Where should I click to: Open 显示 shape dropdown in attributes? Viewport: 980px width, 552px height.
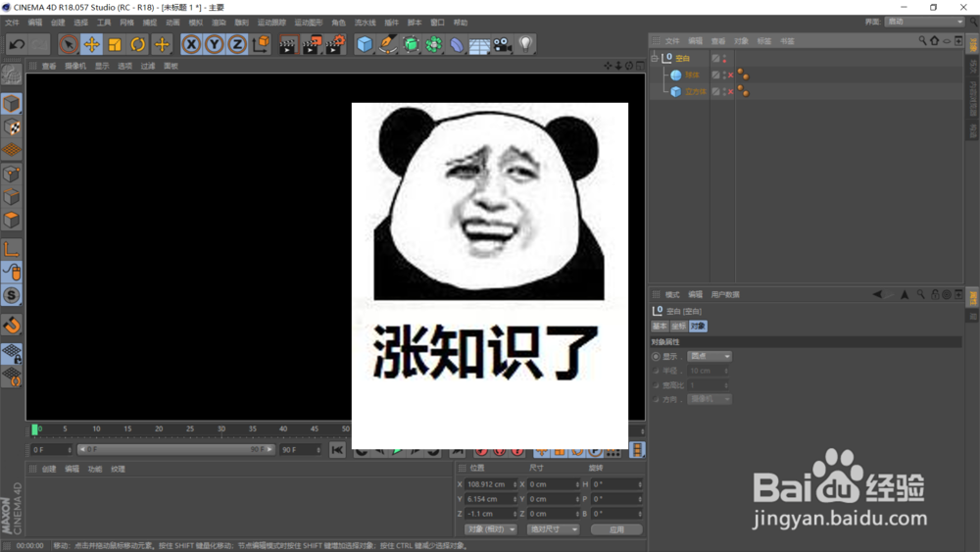pyautogui.click(x=710, y=356)
